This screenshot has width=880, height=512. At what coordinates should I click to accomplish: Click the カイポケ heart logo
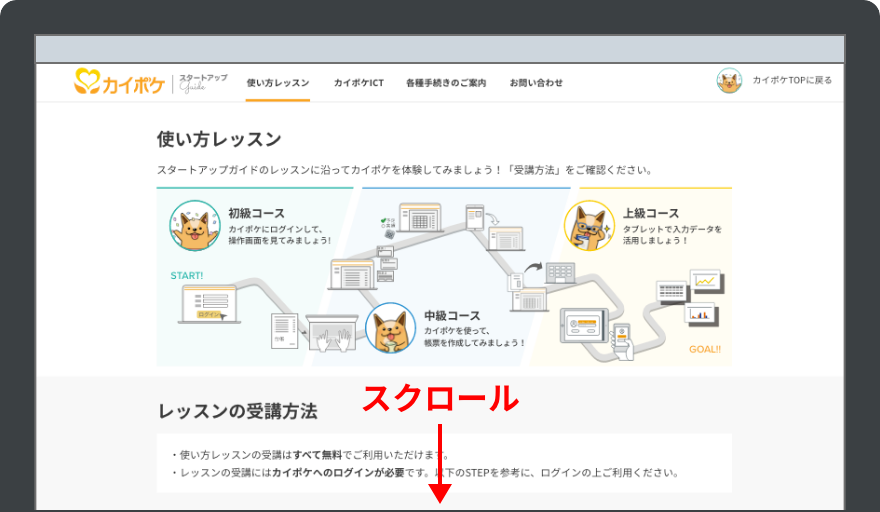coord(119,82)
